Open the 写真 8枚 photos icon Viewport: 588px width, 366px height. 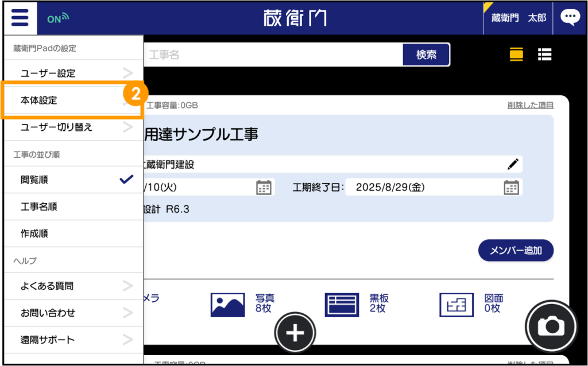(228, 305)
